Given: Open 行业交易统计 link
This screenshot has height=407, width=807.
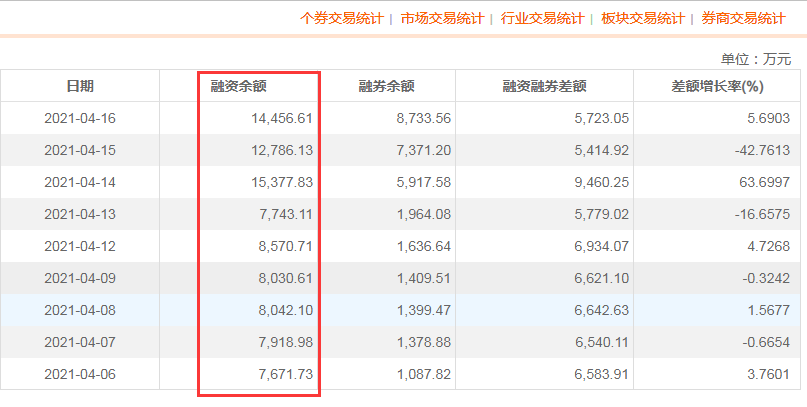Looking at the screenshot, I should [542, 19].
